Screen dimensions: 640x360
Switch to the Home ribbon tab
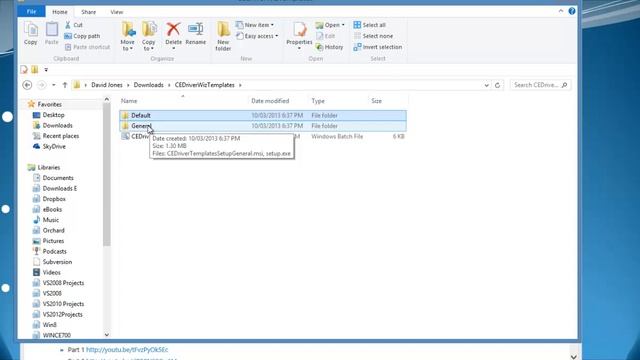coord(60,12)
